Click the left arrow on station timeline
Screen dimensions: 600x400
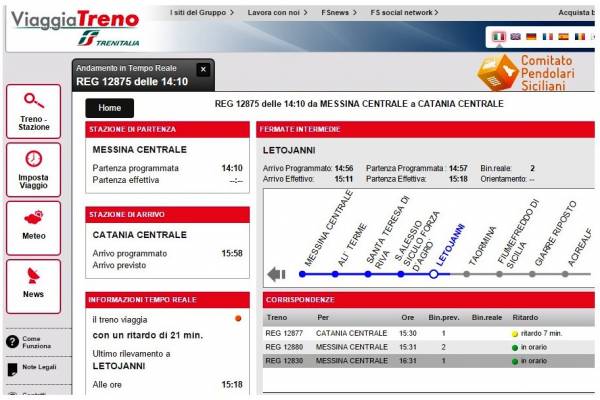pyautogui.click(x=276, y=274)
